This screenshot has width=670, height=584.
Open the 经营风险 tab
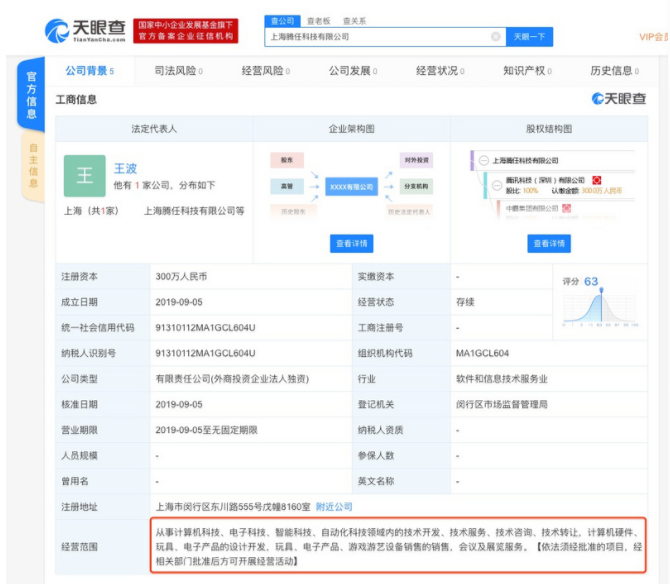[266, 71]
